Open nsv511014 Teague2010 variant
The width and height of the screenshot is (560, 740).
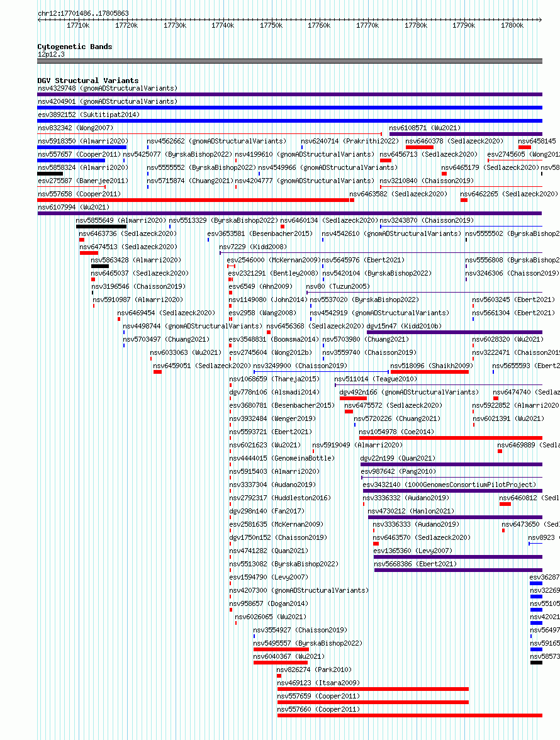[x=376, y=379]
